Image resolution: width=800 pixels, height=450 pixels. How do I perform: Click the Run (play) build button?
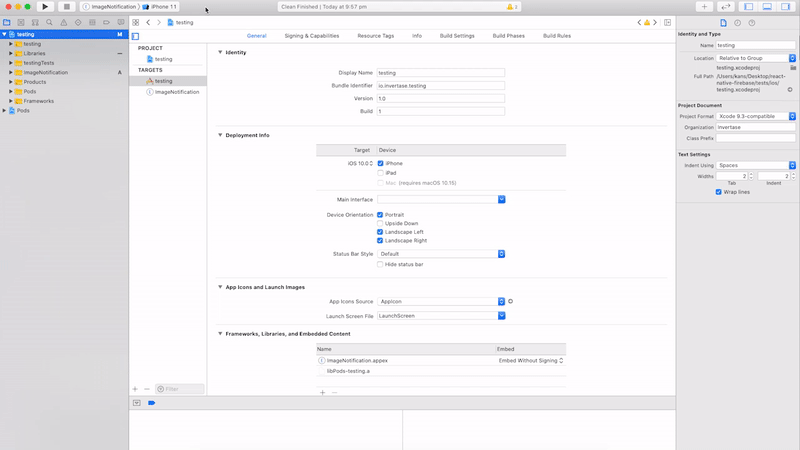pos(45,7)
